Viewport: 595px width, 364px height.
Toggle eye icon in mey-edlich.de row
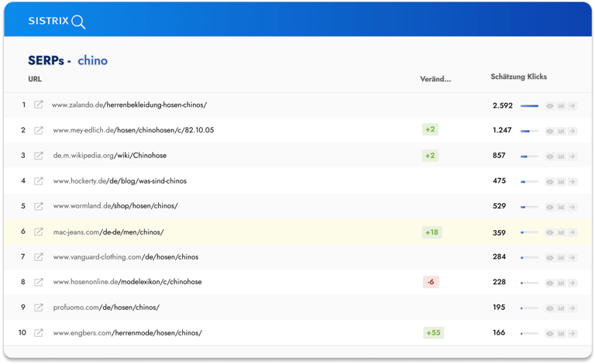point(549,131)
